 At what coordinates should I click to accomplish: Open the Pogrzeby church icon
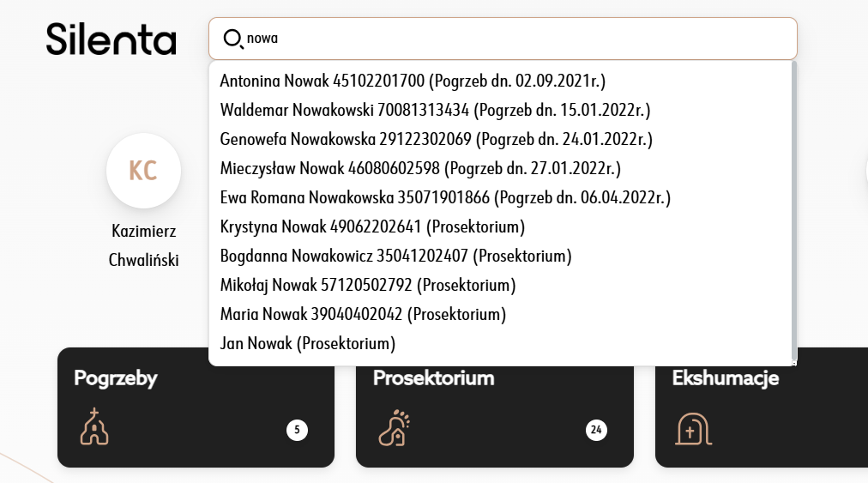(x=94, y=427)
